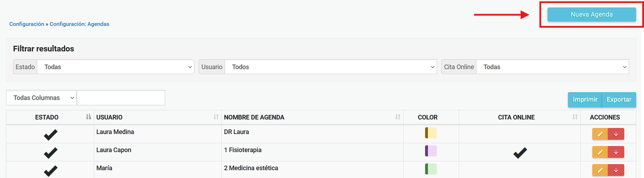Screen dimensions: 644x178
Task: Open the Todas Columnas dropdown
Action: pos(41,98)
